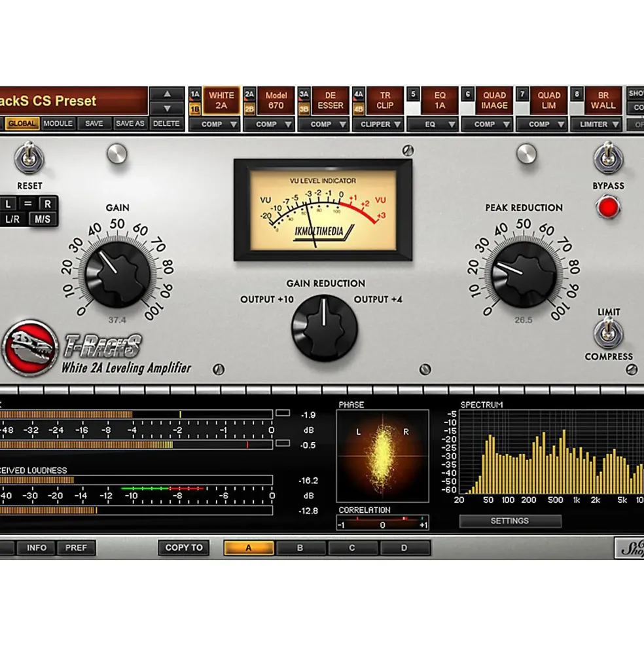Select slot 5
The width and height of the screenshot is (644, 645).
click(413, 94)
